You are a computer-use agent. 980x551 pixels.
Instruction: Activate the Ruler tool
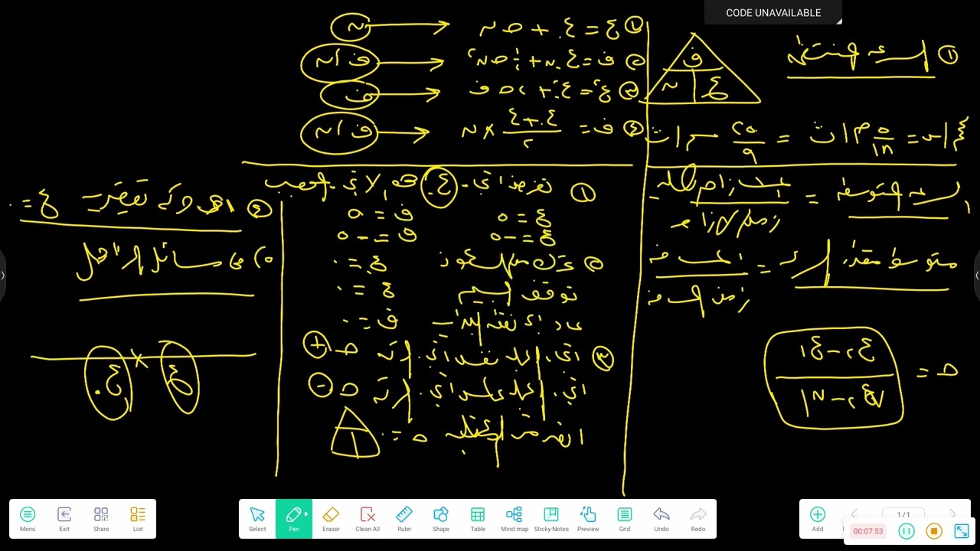tap(404, 519)
